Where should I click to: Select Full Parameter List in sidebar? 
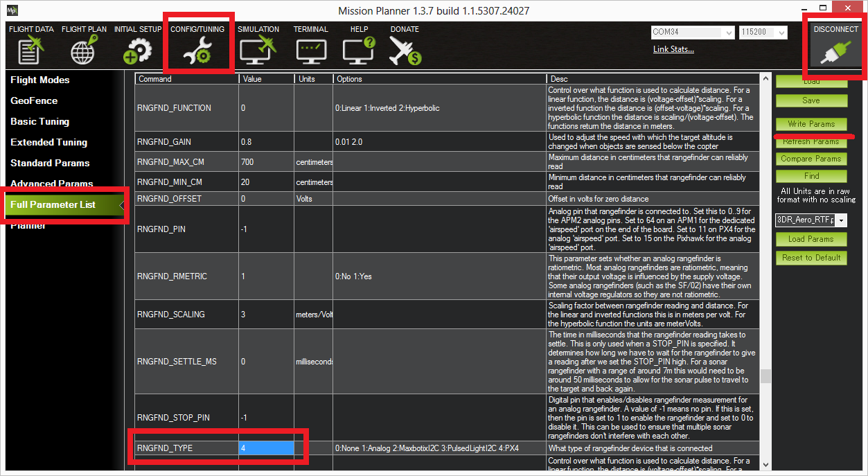tap(53, 204)
